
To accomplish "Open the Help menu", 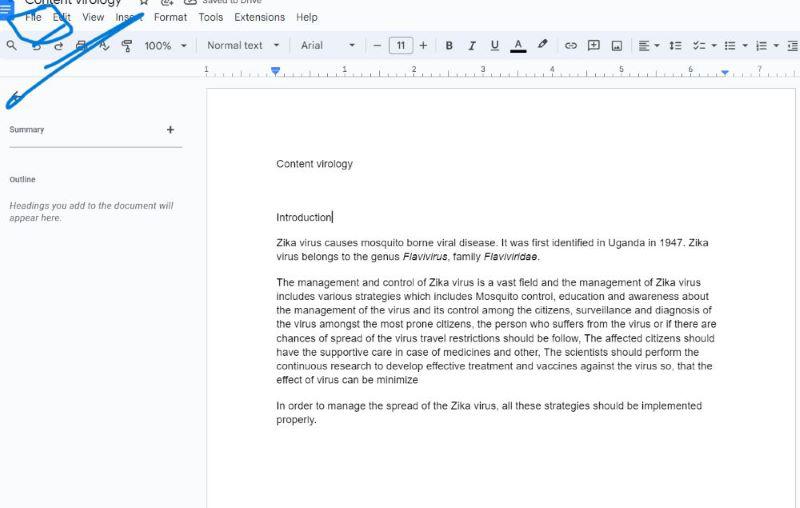I will click(307, 17).
